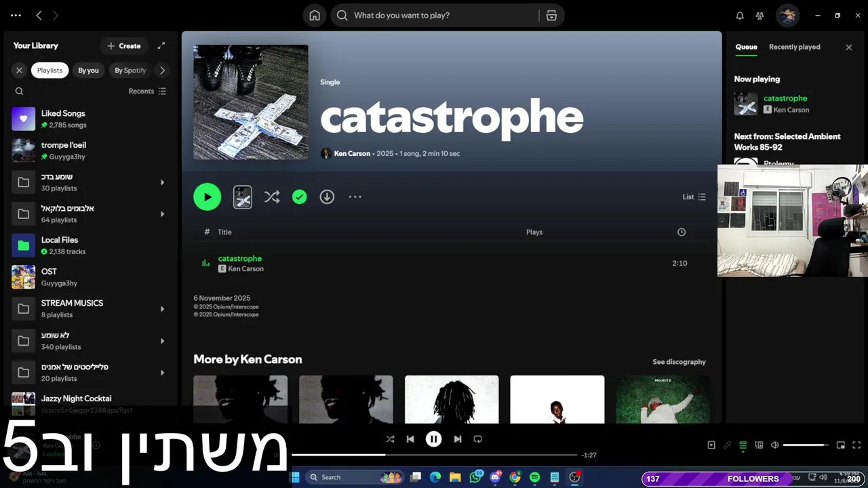Screen dimensions: 868x488
Task: Skip to next track
Action: coord(458,439)
